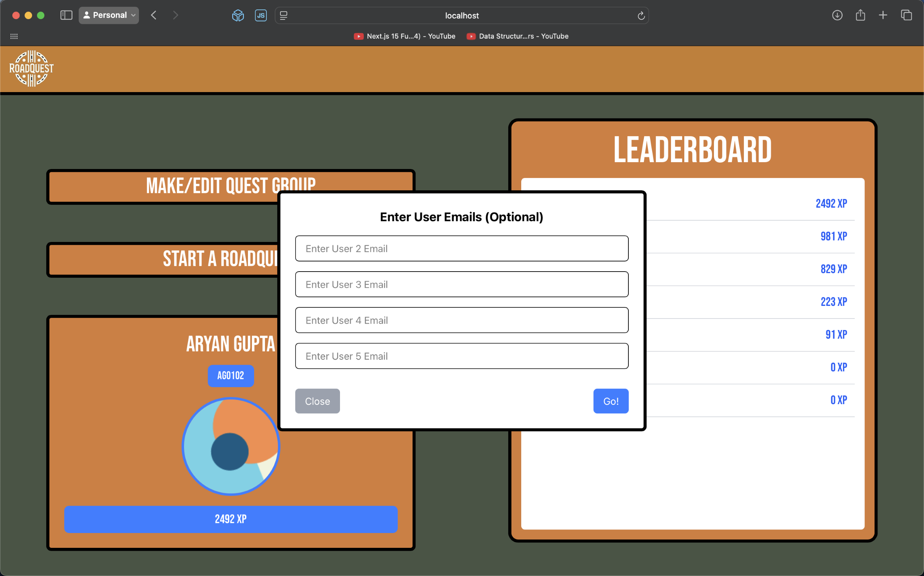Click the share icon in toolbar
The height and width of the screenshot is (576, 924).
860,15
